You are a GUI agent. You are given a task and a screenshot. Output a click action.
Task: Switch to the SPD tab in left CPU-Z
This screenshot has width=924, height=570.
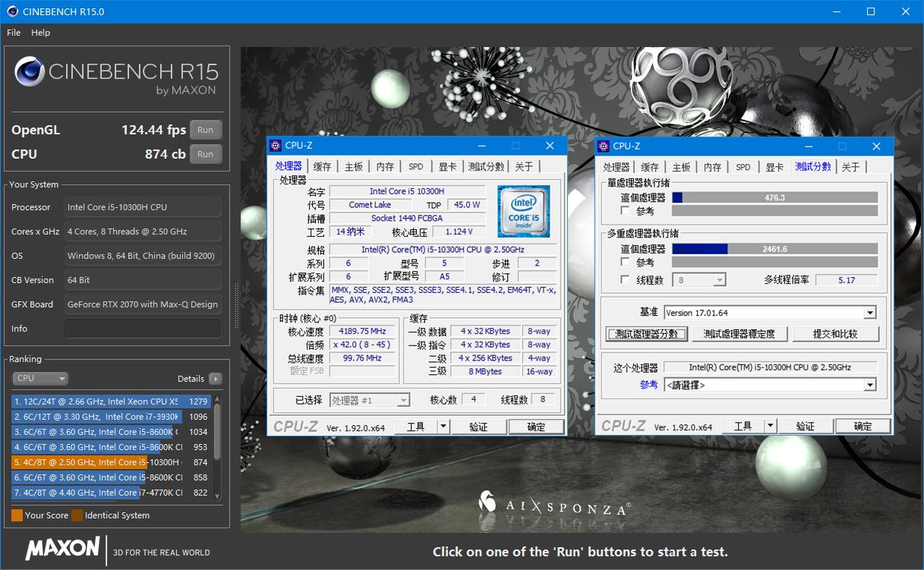415,165
